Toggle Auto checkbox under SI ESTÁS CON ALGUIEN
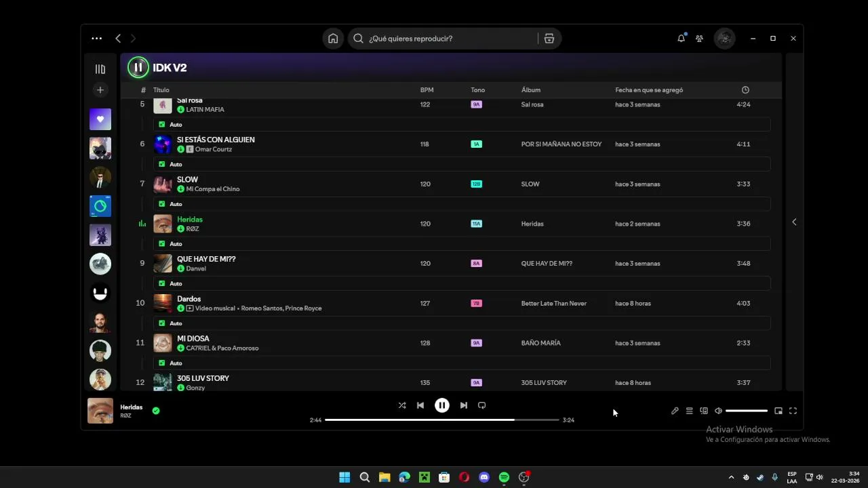868x488 pixels. pos(161,164)
